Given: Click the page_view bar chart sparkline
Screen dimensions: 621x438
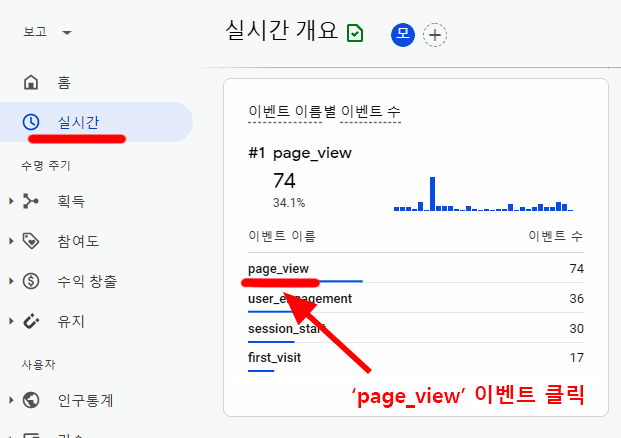Looking at the screenshot, I should tap(483, 194).
